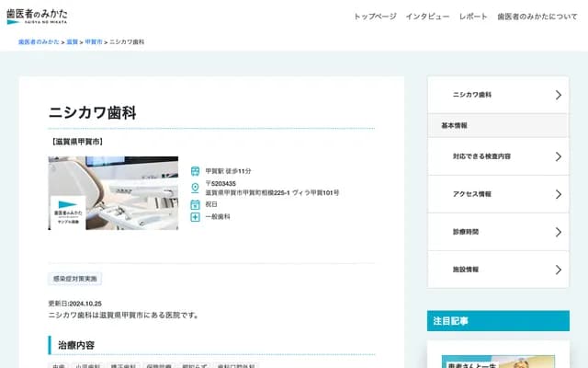The image size is (588, 368).
Task: Click the chevron next to 施設情報
Action: point(559,270)
